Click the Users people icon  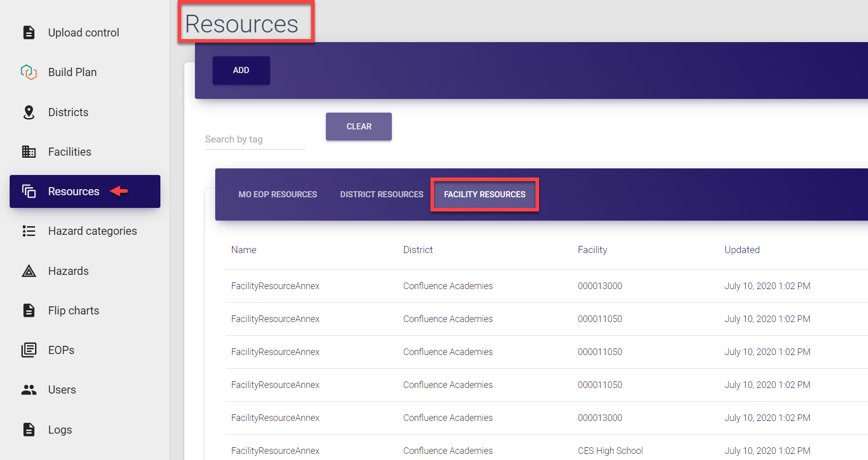tap(29, 390)
